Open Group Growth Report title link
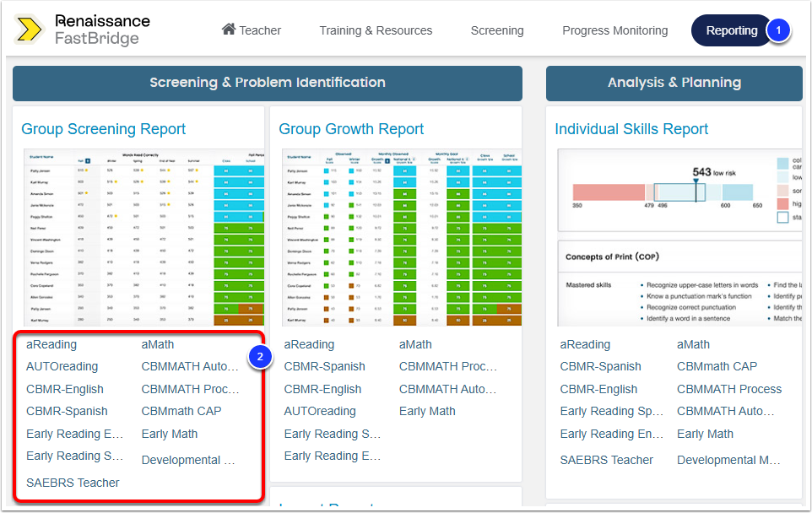The width and height of the screenshot is (812, 513). click(351, 129)
